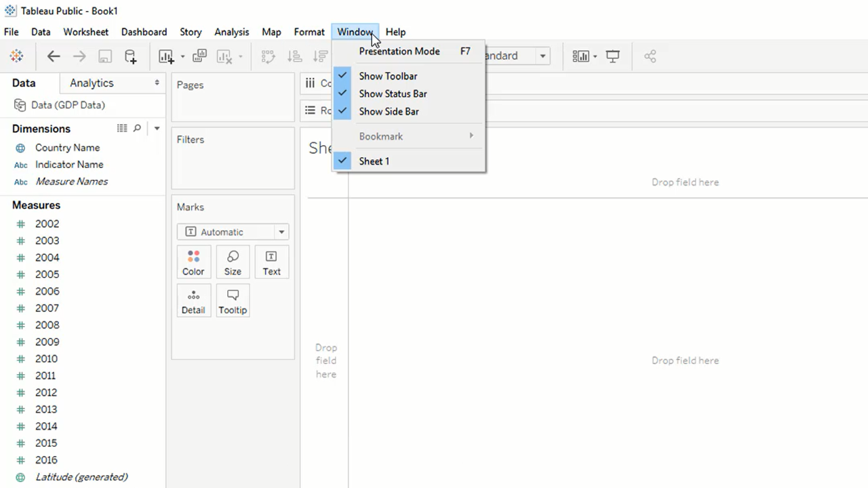Select the Country Name dimension field

coord(67,148)
